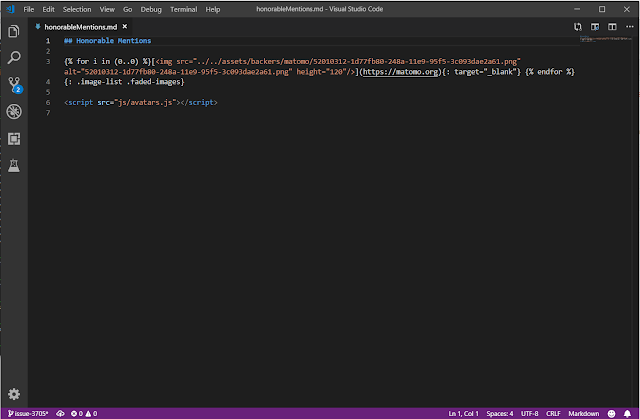This screenshot has height=419, width=640.
Task: Click the '{% endfor %}' text
Action: pyautogui.click(x=550, y=72)
